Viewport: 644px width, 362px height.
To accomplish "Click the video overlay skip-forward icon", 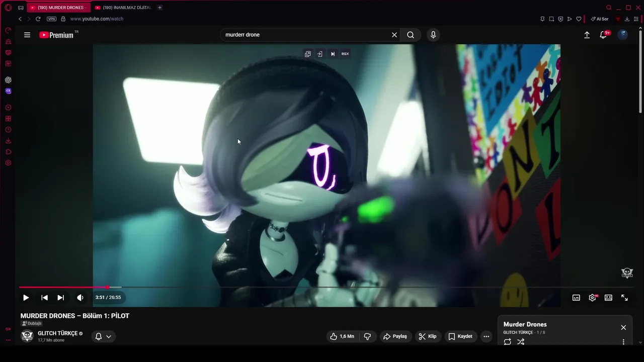I will click(333, 54).
